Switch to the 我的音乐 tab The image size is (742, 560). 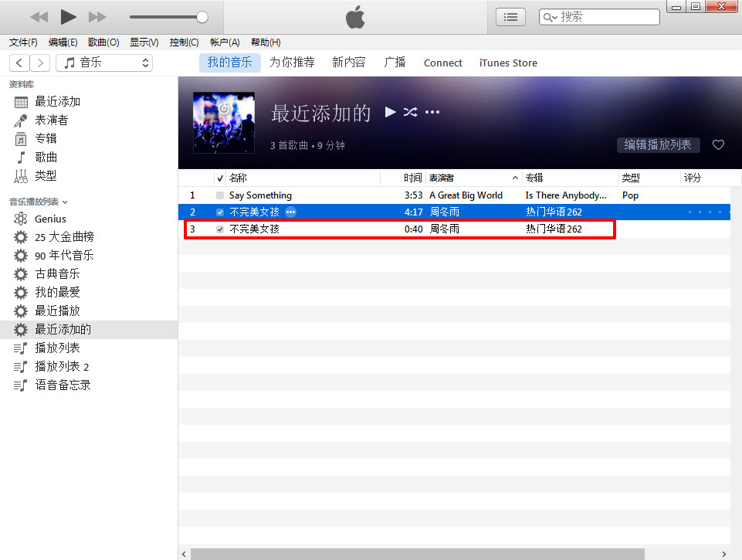click(229, 63)
